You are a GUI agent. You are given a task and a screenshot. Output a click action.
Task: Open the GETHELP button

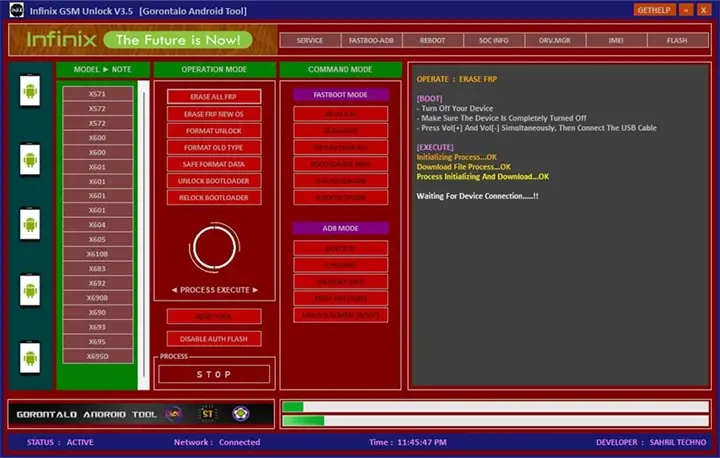click(654, 10)
